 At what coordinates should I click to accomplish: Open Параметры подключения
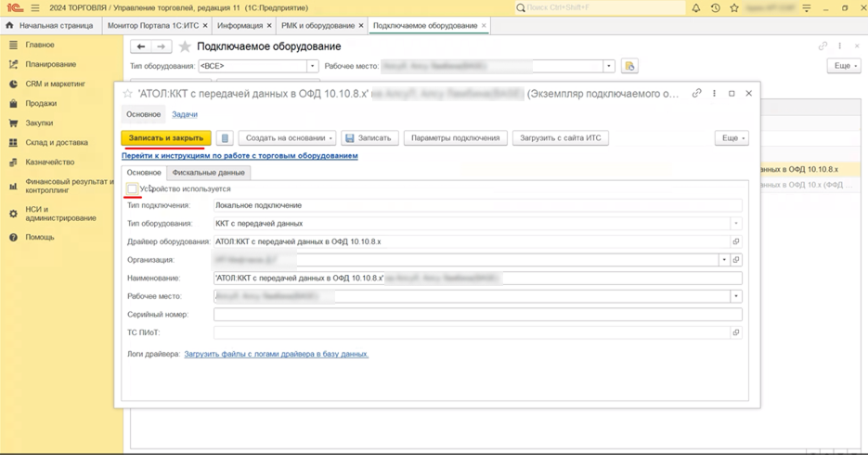(456, 137)
